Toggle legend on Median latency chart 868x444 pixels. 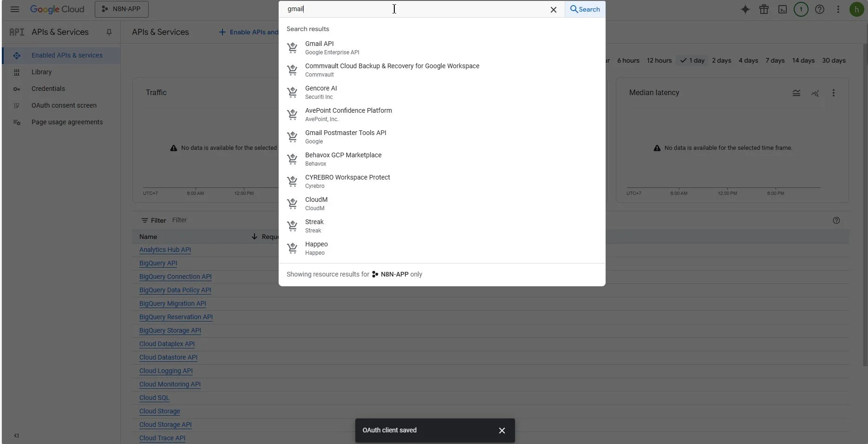click(x=796, y=93)
